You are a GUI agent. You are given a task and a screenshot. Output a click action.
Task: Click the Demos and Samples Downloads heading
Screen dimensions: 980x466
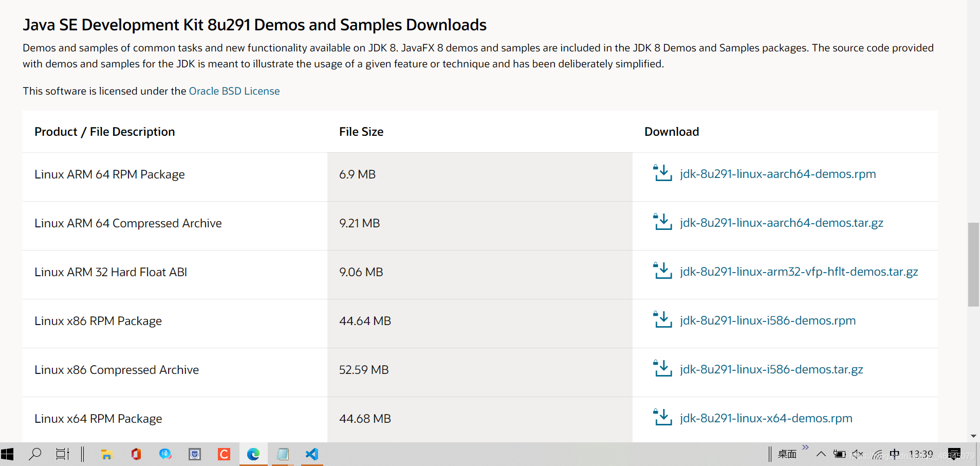point(255,25)
